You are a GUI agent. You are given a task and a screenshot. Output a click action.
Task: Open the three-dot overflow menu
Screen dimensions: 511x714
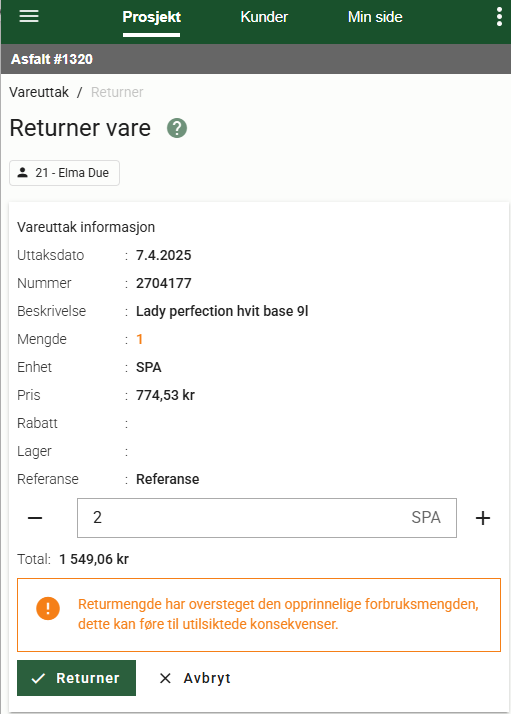click(x=499, y=17)
